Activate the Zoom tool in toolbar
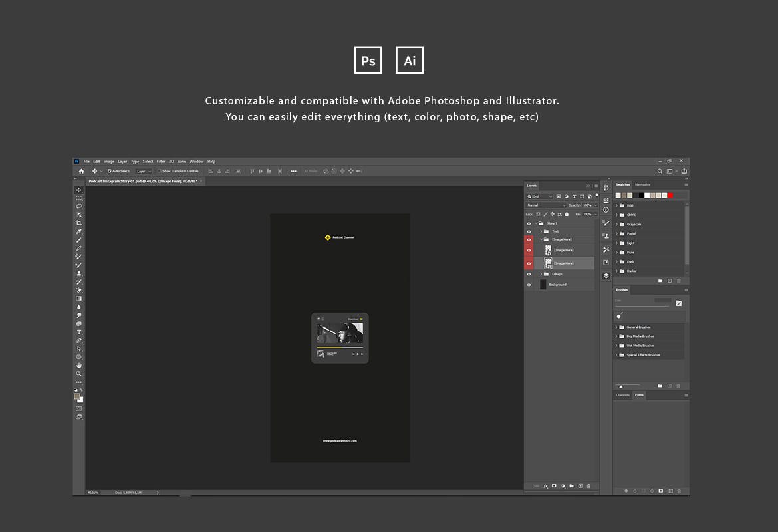Screen dimensions: 778x532 (x=79, y=374)
